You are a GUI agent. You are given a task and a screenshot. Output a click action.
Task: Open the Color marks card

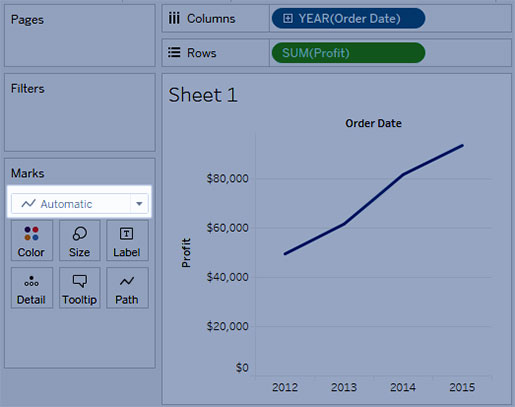31,240
